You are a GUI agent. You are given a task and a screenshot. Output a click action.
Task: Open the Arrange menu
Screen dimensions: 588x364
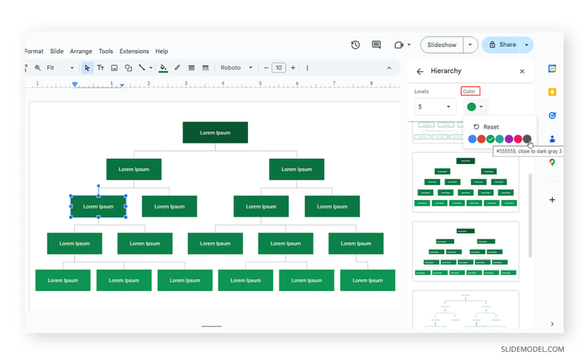click(80, 51)
